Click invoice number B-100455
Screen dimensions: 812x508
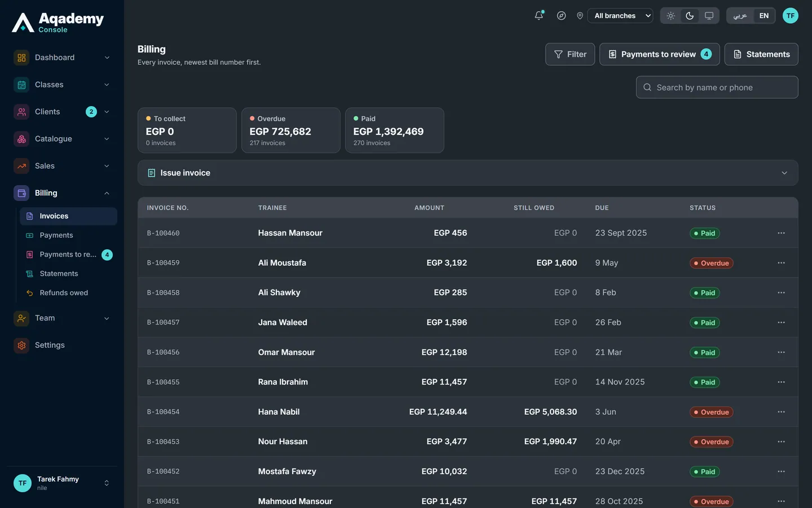[164, 382]
